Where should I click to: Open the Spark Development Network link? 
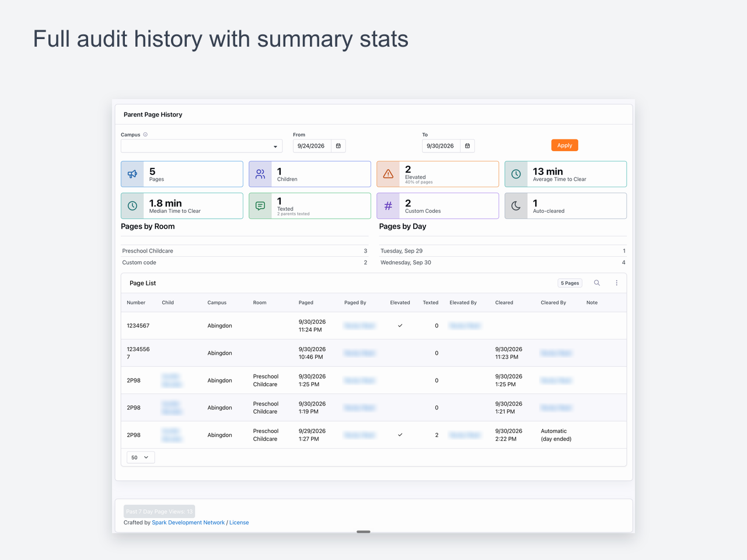click(x=188, y=523)
